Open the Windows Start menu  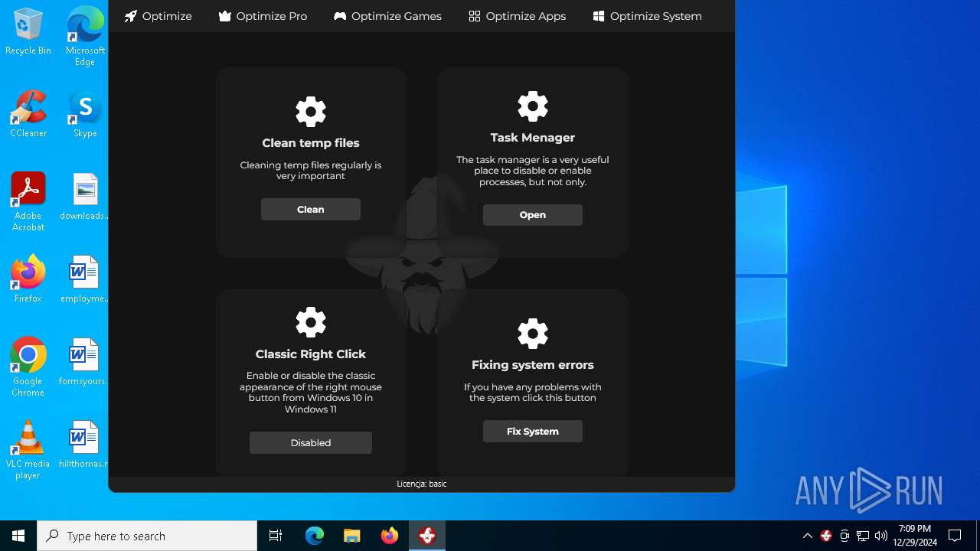pyautogui.click(x=18, y=536)
